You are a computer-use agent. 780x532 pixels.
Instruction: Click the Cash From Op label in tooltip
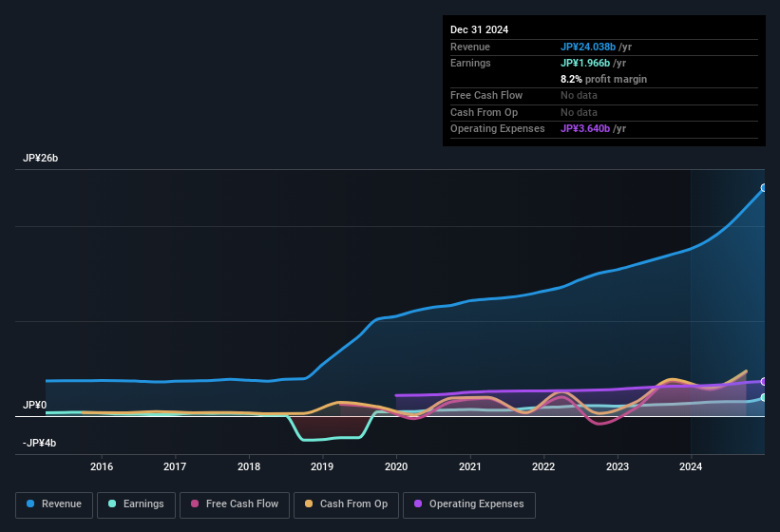484,112
